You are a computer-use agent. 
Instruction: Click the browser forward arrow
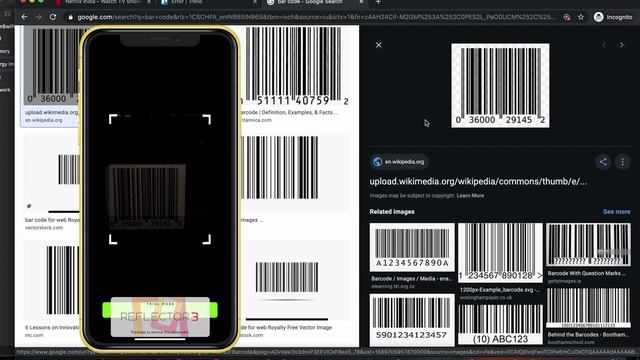[38, 17]
